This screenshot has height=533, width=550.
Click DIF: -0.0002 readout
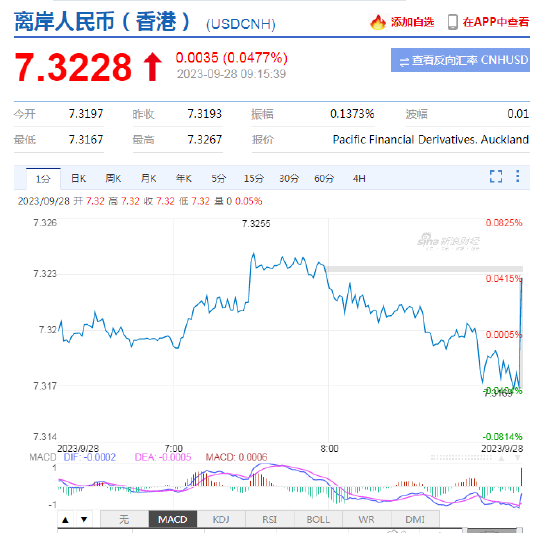(x=90, y=457)
